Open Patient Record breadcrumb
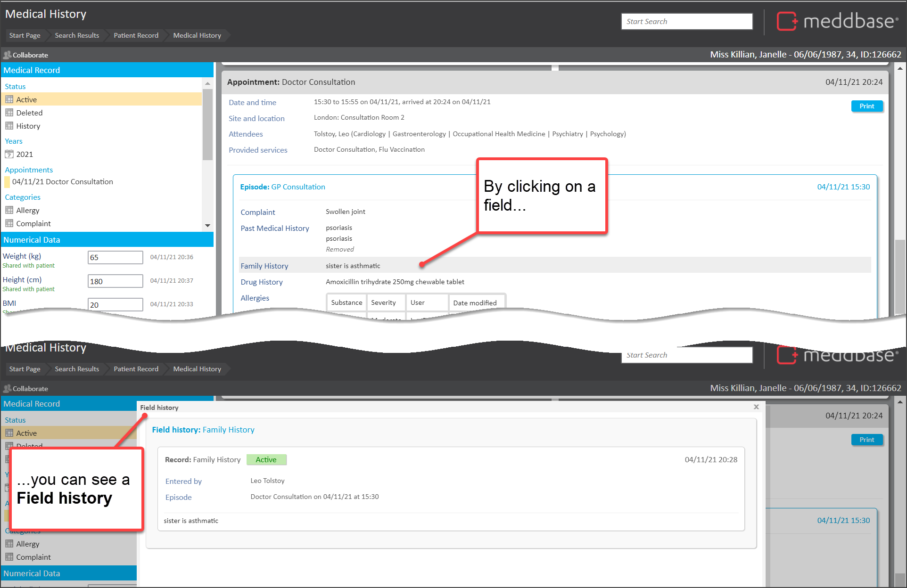The image size is (907, 588). tap(136, 35)
